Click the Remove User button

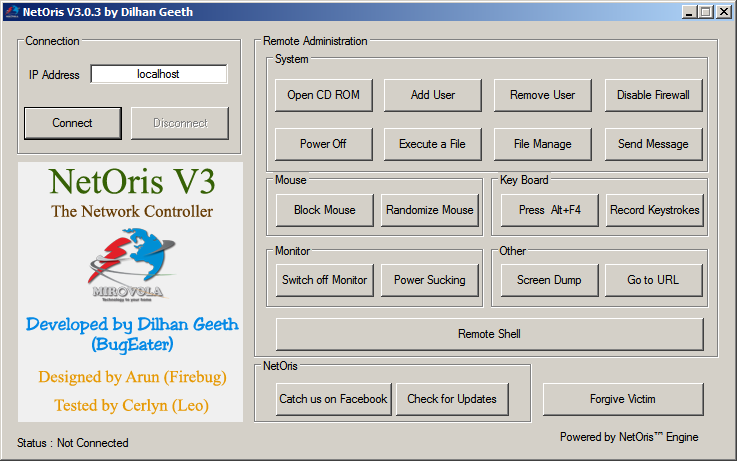pyautogui.click(x=542, y=95)
